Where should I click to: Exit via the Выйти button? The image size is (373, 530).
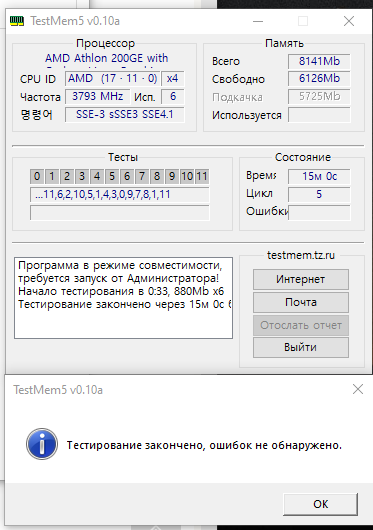301,347
